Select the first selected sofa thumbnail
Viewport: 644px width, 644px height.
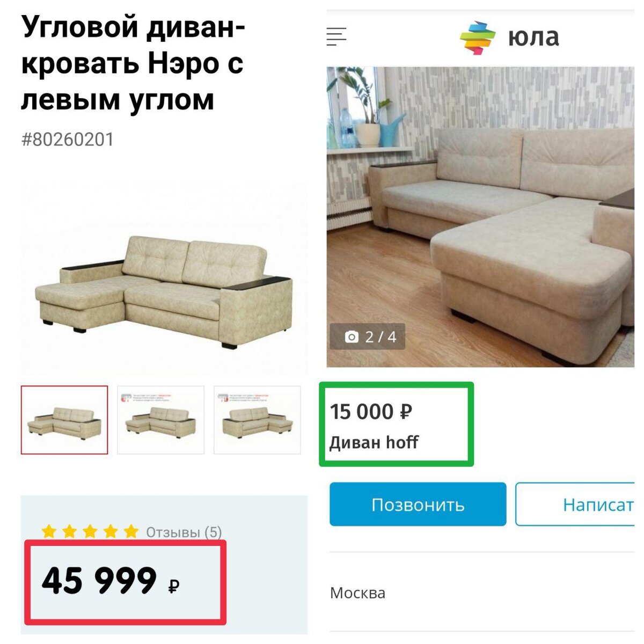pyautogui.click(x=64, y=420)
